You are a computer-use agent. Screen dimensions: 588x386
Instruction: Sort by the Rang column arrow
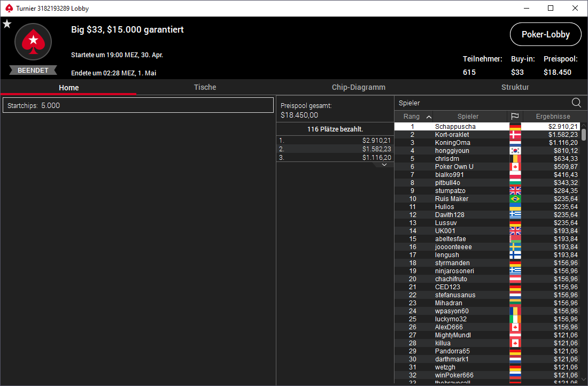point(429,117)
